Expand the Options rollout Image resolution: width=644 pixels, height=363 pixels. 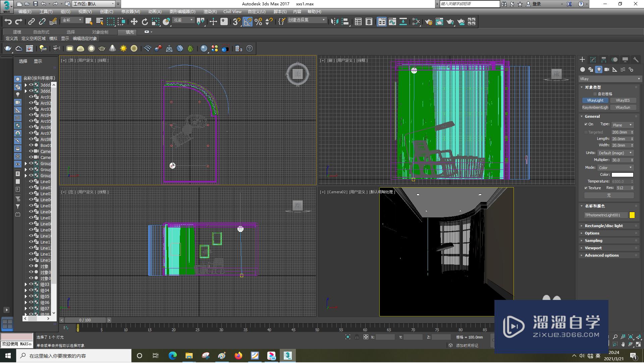click(x=592, y=233)
